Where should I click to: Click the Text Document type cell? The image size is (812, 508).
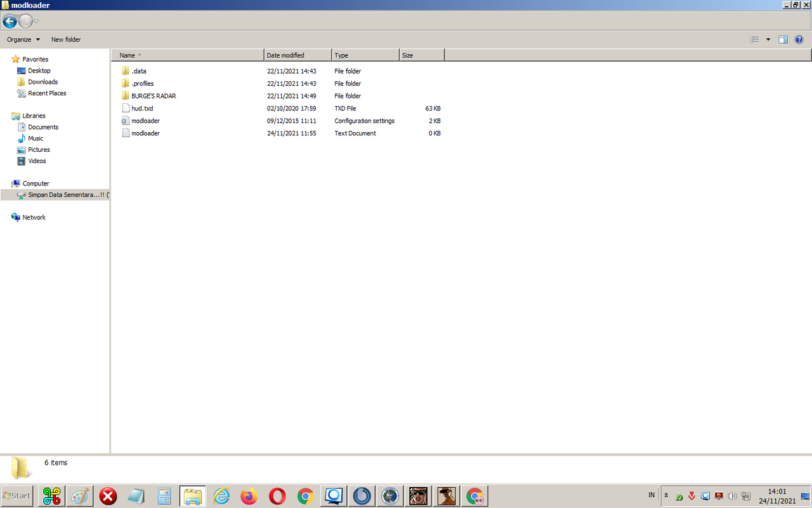coord(355,133)
